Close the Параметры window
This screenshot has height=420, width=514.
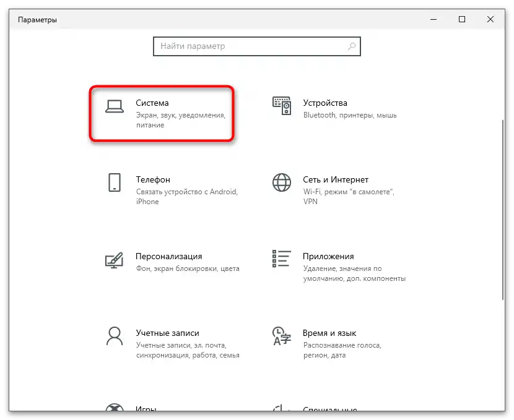(490, 19)
